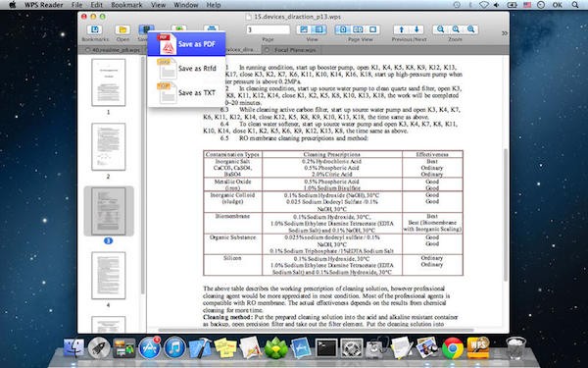Open Stickies notes from the Dock

click(x=225, y=348)
